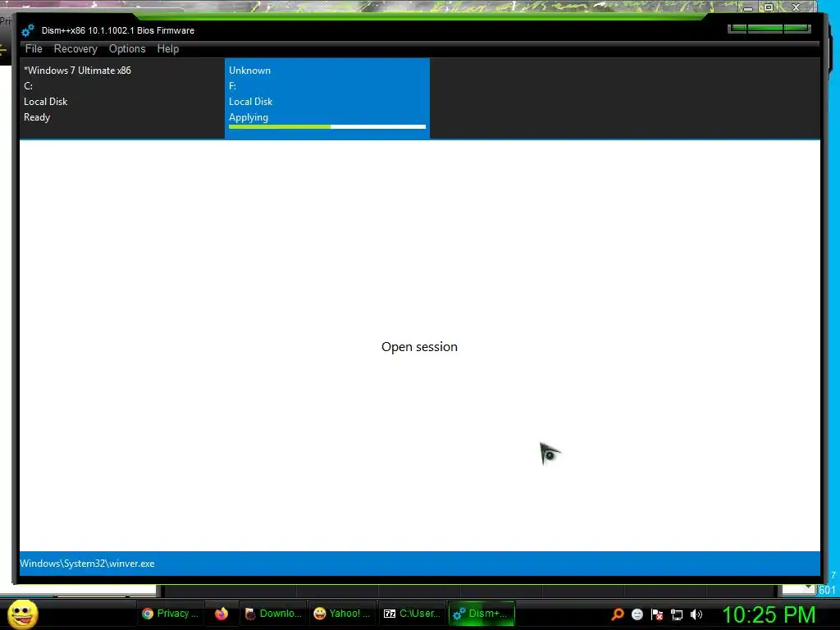Open the Recovery menu
The height and width of the screenshot is (630, 840).
point(75,48)
